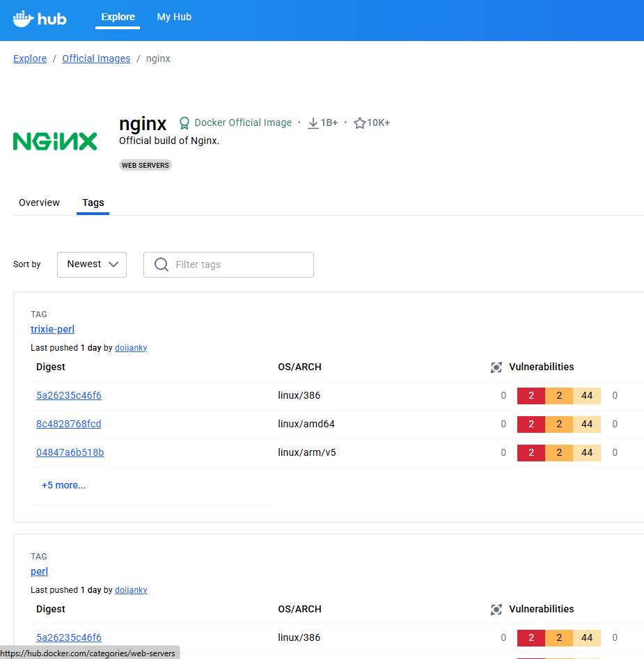Click Vulnerabilities scan icon in perl section
Screen dimensions: 644x659
[x=496, y=610]
